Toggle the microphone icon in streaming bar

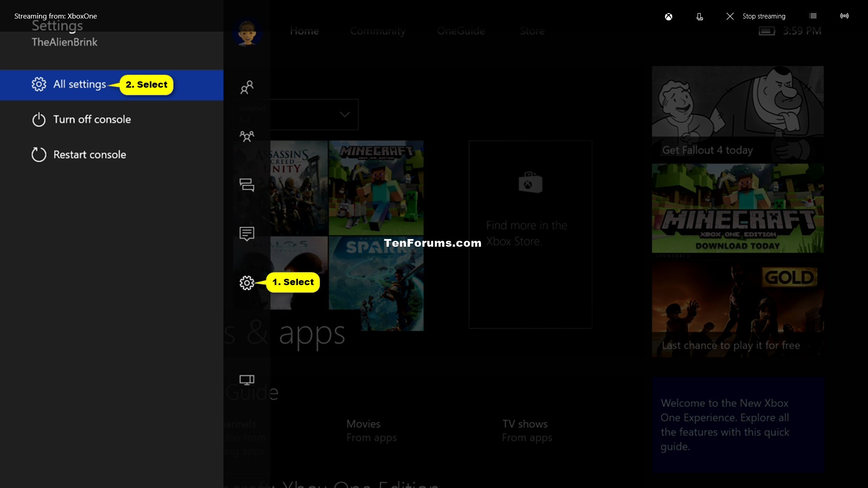click(x=699, y=16)
